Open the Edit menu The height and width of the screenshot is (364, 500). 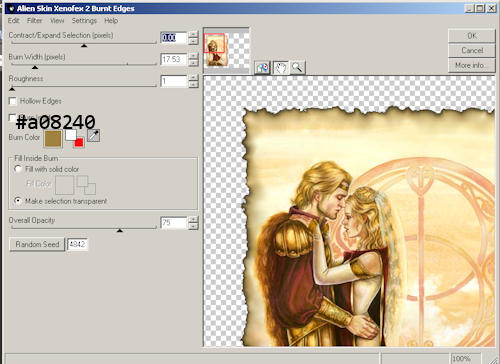[x=13, y=21]
